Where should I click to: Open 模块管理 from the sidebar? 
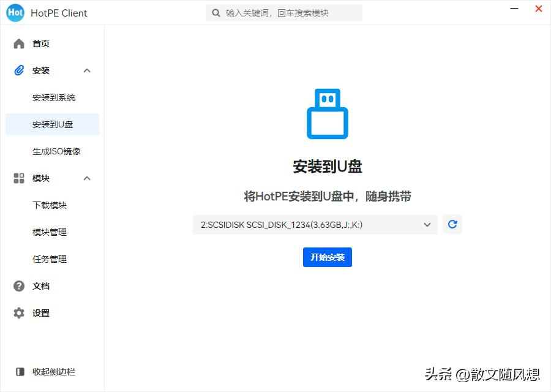(x=50, y=232)
